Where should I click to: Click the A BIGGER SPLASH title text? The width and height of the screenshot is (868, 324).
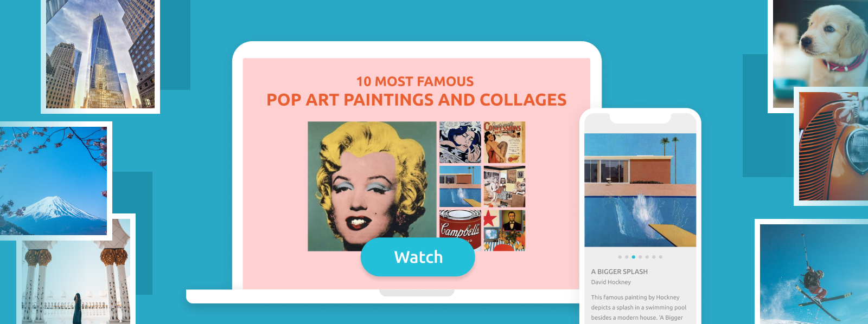(620, 271)
